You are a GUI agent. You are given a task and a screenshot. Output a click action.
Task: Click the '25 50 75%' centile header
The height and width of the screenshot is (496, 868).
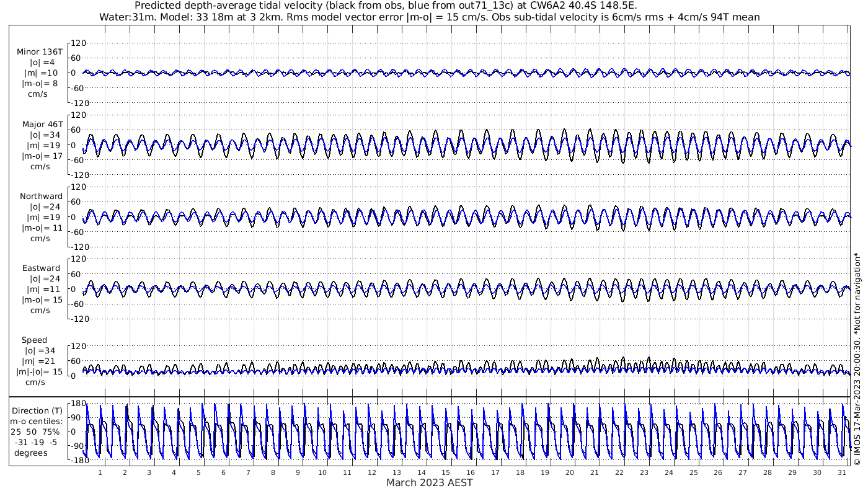click(36, 432)
